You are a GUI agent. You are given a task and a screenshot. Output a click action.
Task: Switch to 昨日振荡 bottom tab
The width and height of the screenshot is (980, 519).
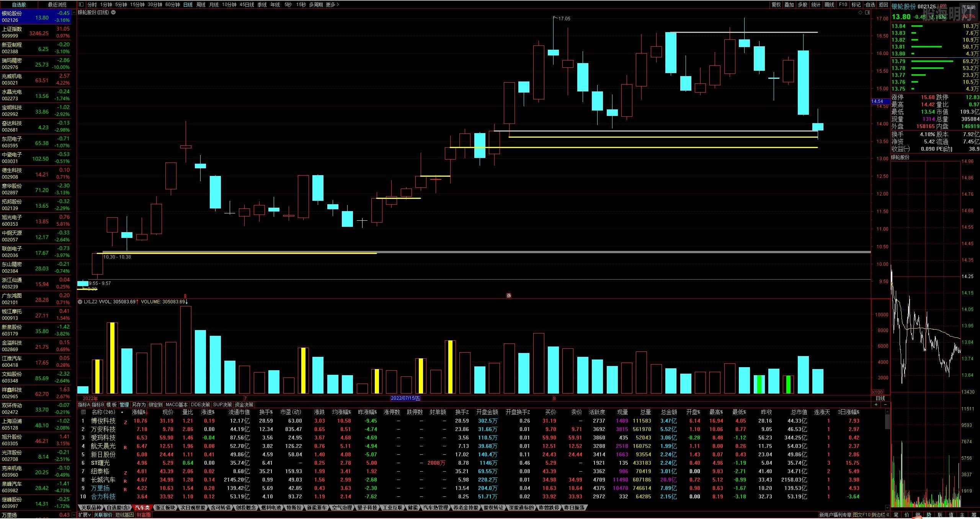pos(574,508)
